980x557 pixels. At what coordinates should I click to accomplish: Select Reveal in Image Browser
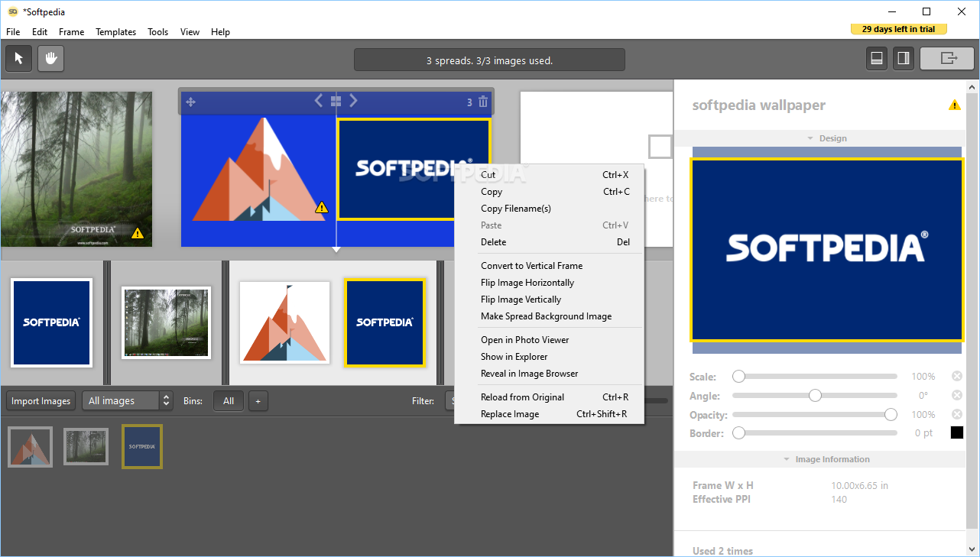click(x=550, y=374)
